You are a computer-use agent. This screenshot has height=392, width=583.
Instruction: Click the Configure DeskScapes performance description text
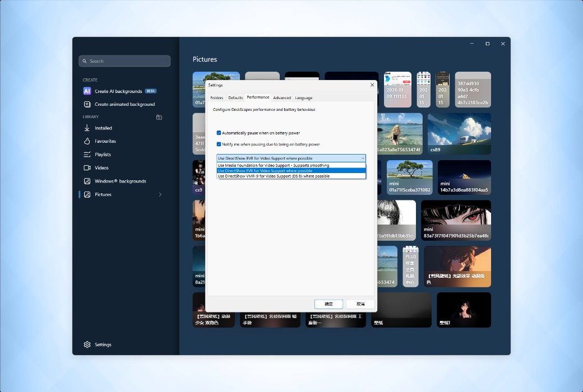[x=265, y=110]
